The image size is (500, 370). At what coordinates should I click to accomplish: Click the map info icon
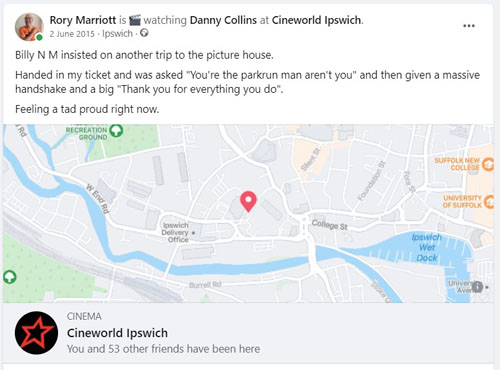click(477, 286)
